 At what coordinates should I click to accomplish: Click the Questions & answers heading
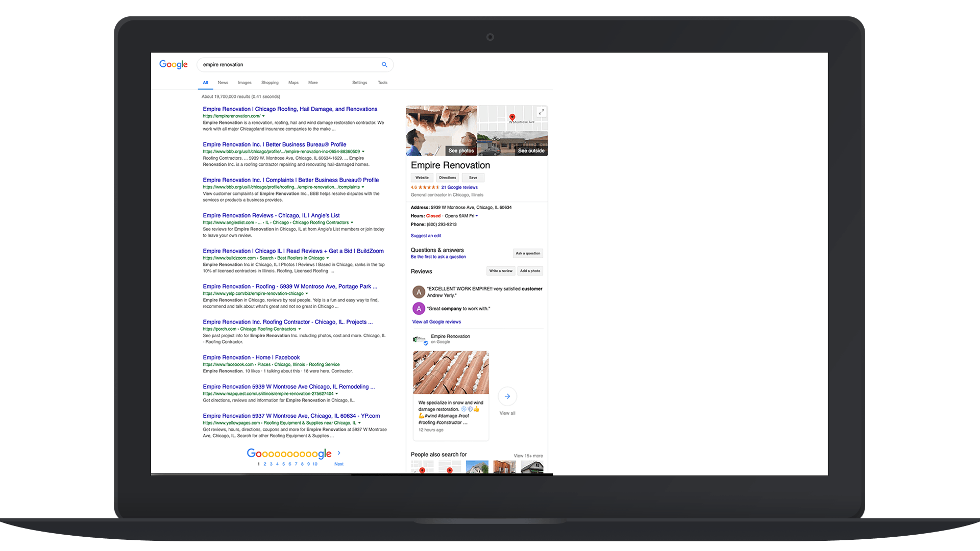click(x=437, y=250)
